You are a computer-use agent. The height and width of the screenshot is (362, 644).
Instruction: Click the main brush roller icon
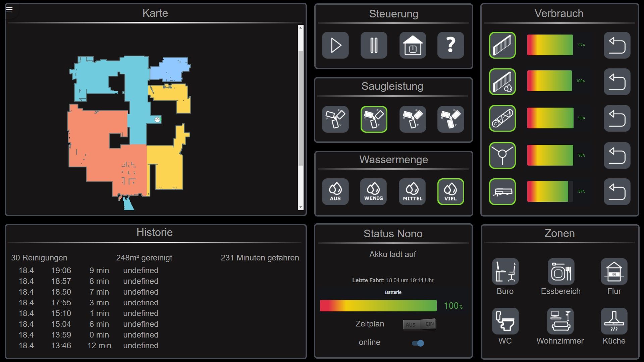502,119
